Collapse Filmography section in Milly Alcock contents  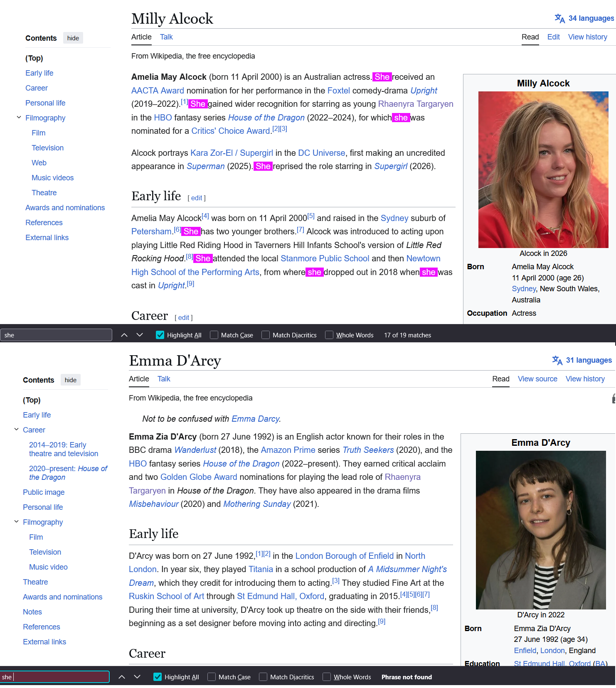point(19,118)
